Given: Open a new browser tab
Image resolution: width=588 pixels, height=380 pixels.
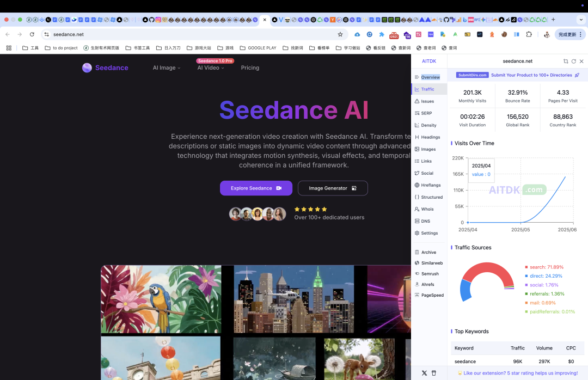Looking at the screenshot, I should point(553,20).
